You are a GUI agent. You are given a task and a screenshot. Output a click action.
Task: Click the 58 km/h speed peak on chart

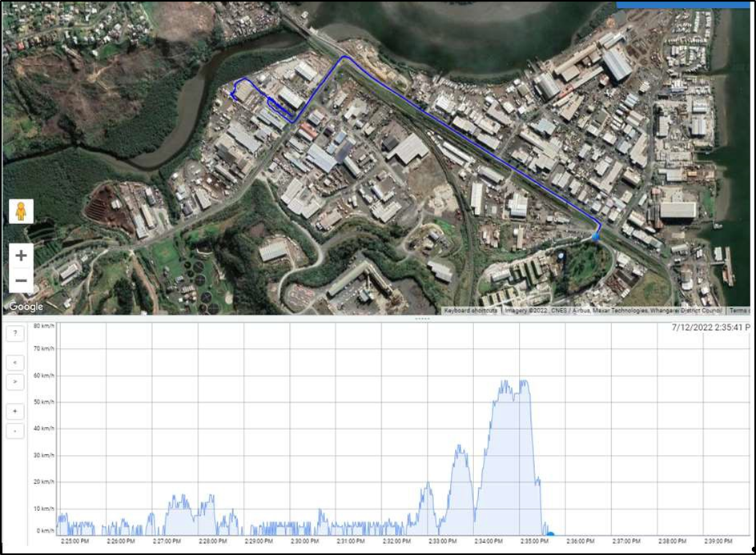tap(524, 382)
